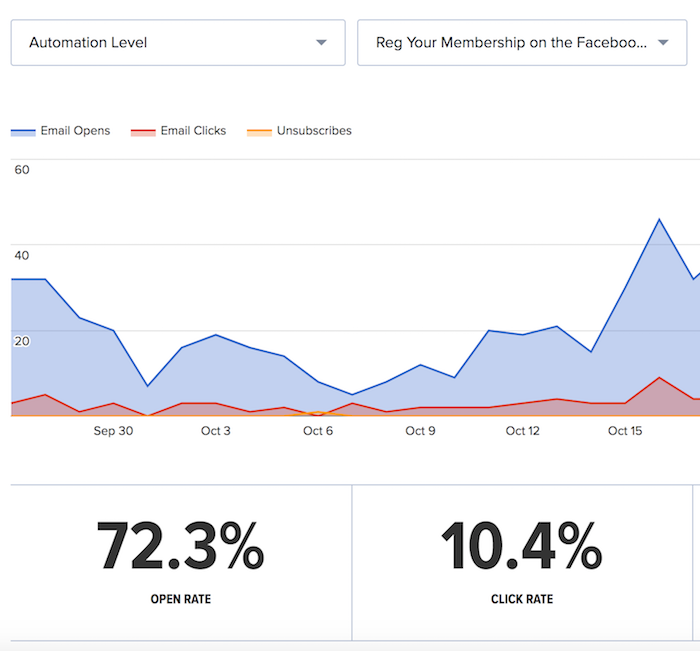Screen dimensions: 700x651
Task: Click the red Email Clicks color swatch
Action: pos(143,132)
